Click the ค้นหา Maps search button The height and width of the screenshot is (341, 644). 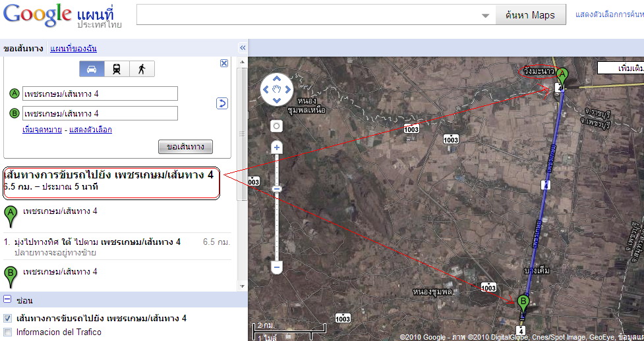(530, 15)
